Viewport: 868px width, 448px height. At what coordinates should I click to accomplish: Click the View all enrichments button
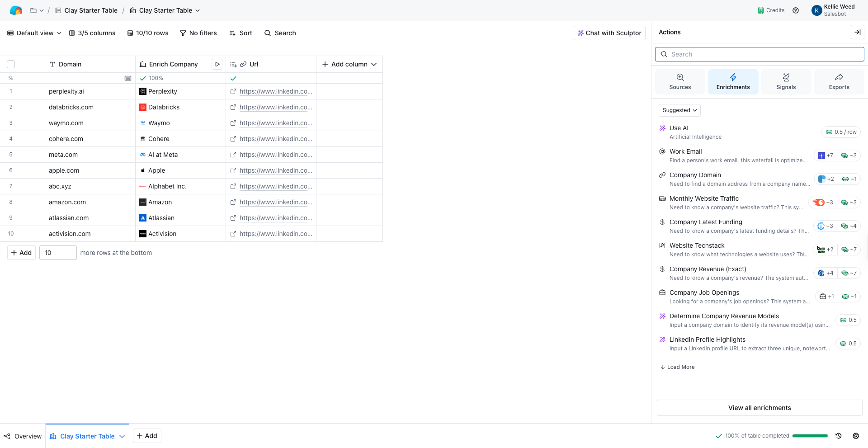coord(759,408)
